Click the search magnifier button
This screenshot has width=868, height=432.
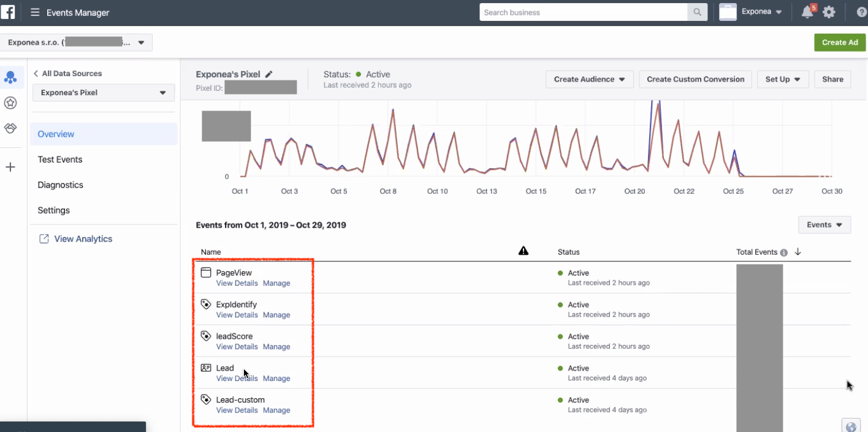coord(697,12)
